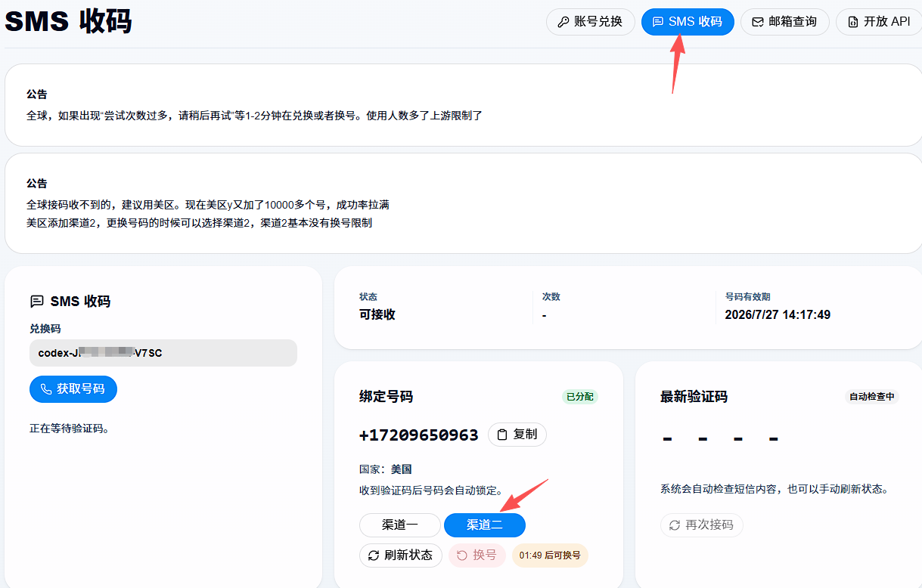Viewport: 922px width, 588px height.
Task: Click the 再次接码 button
Action: click(702, 525)
